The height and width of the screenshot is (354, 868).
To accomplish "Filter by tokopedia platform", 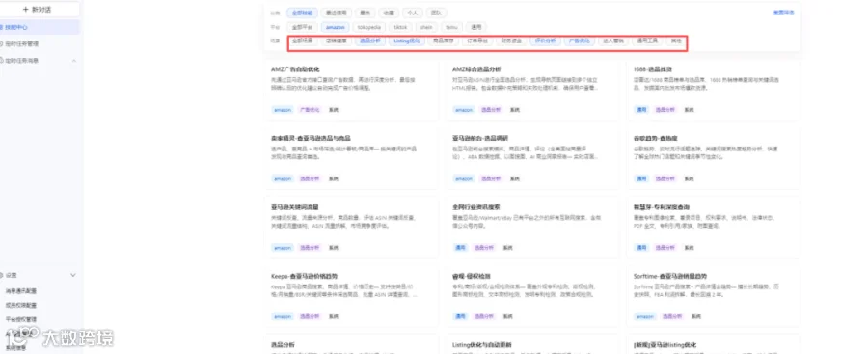I will click(369, 27).
